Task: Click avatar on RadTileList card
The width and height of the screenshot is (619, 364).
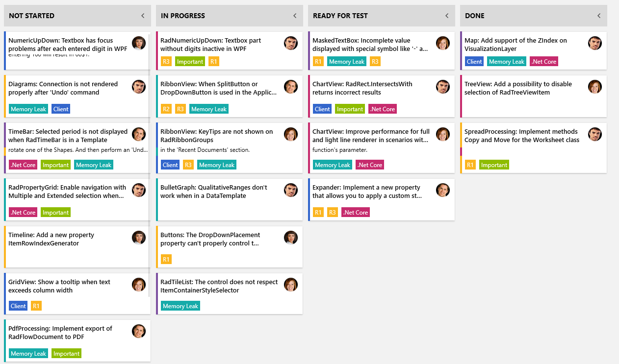Action: [291, 285]
